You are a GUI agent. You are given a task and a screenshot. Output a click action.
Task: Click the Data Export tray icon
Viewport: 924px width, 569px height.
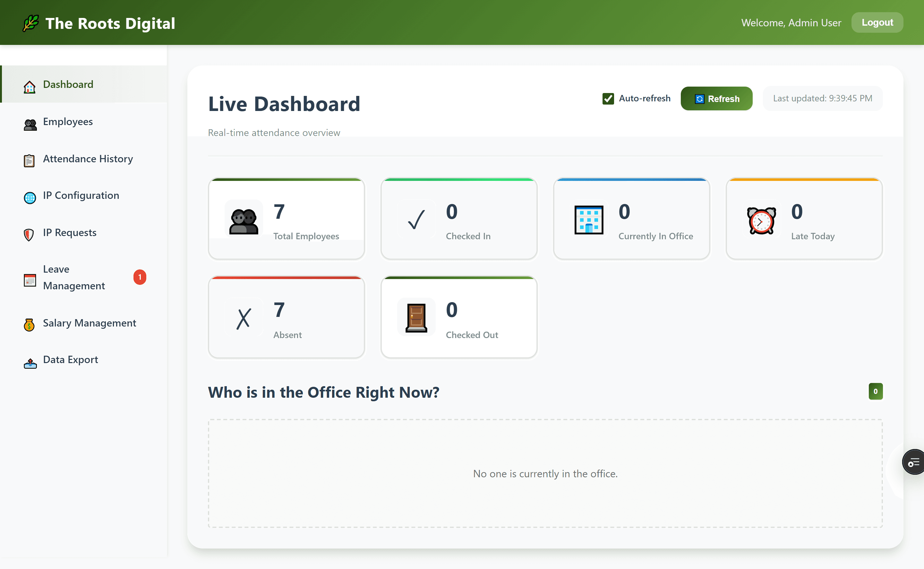tap(30, 363)
